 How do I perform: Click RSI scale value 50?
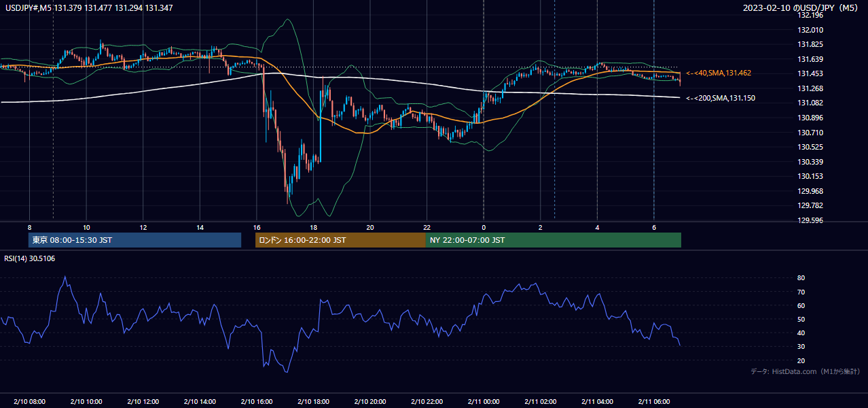click(801, 320)
